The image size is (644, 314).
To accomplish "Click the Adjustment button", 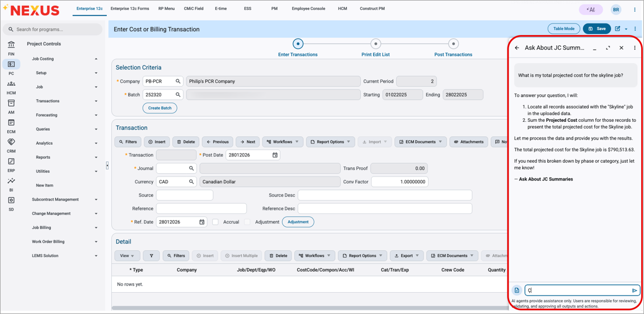I will [298, 222].
